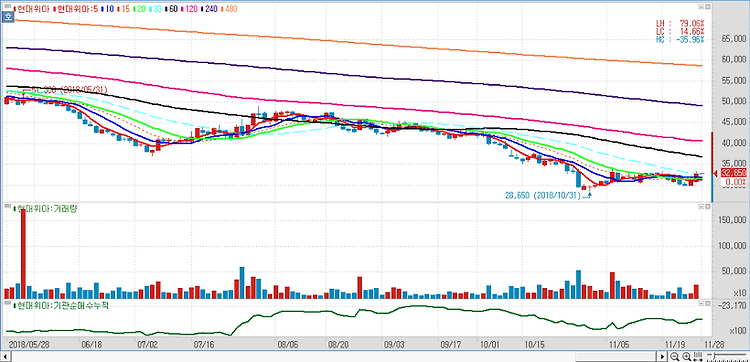Click the LC : 14.66% value

680,31
